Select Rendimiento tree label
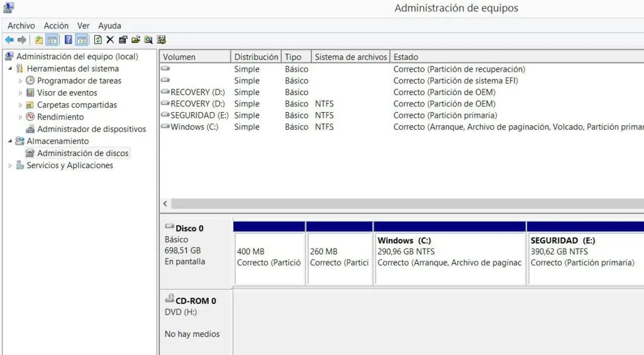The image size is (644, 355). 60,117
